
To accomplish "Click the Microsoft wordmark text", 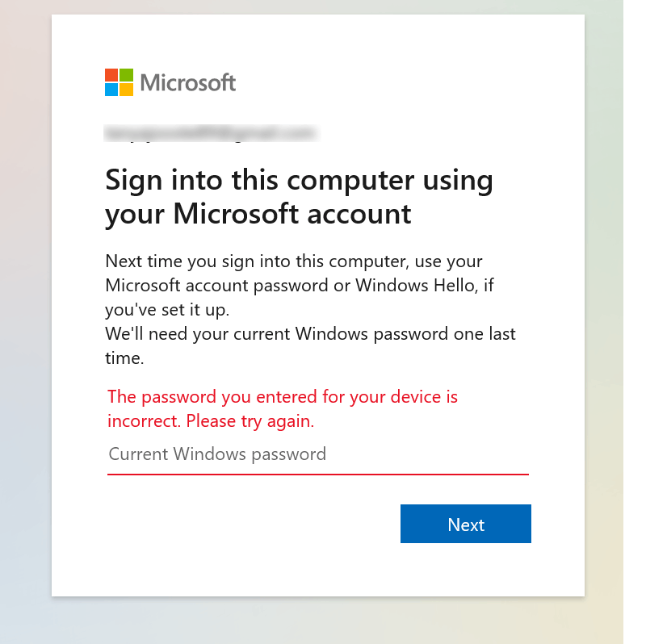I will point(188,82).
